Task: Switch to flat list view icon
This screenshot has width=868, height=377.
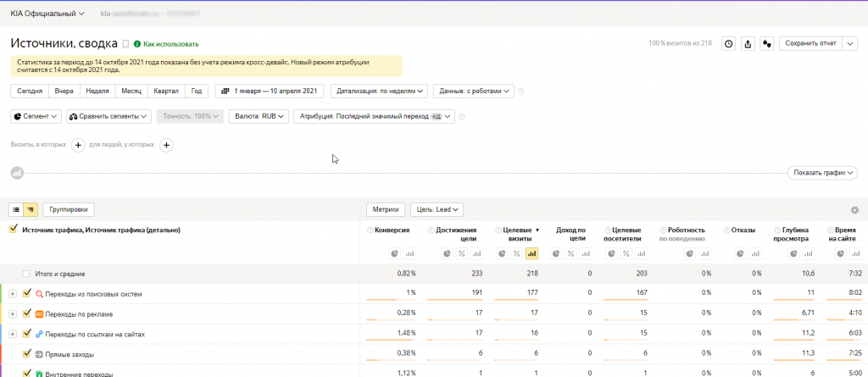Action: (x=16, y=209)
